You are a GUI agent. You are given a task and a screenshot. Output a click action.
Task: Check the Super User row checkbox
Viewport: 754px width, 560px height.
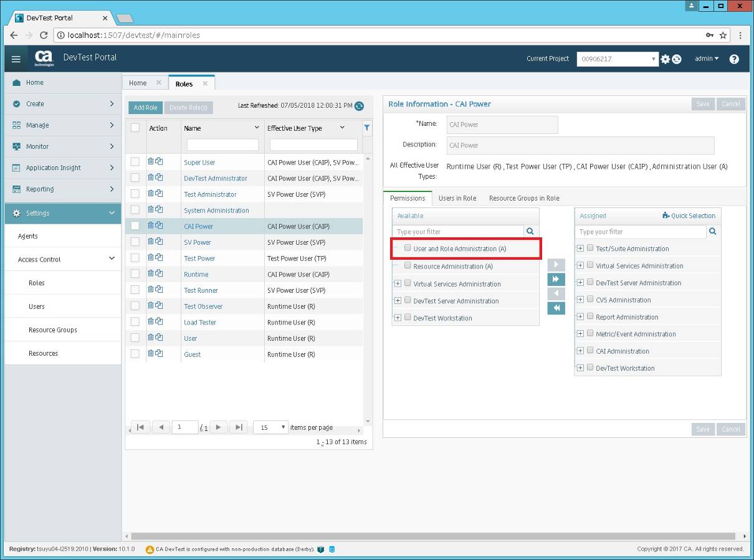135,162
